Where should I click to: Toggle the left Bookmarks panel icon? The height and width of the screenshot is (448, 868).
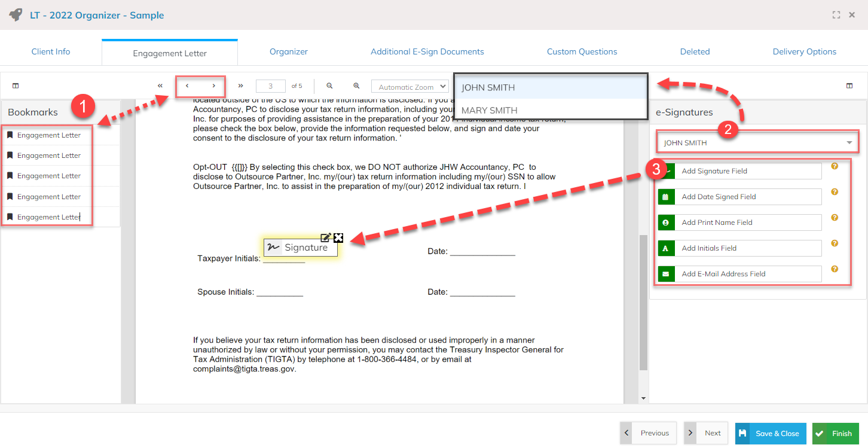16,86
